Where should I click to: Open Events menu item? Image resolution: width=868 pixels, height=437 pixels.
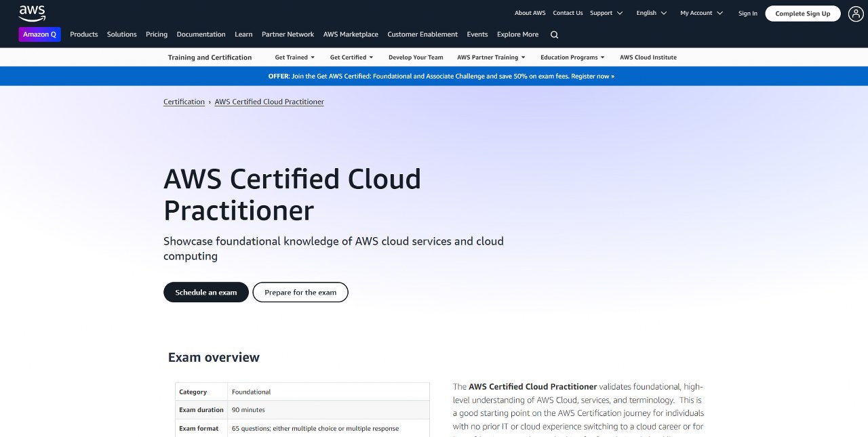tap(477, 35)
